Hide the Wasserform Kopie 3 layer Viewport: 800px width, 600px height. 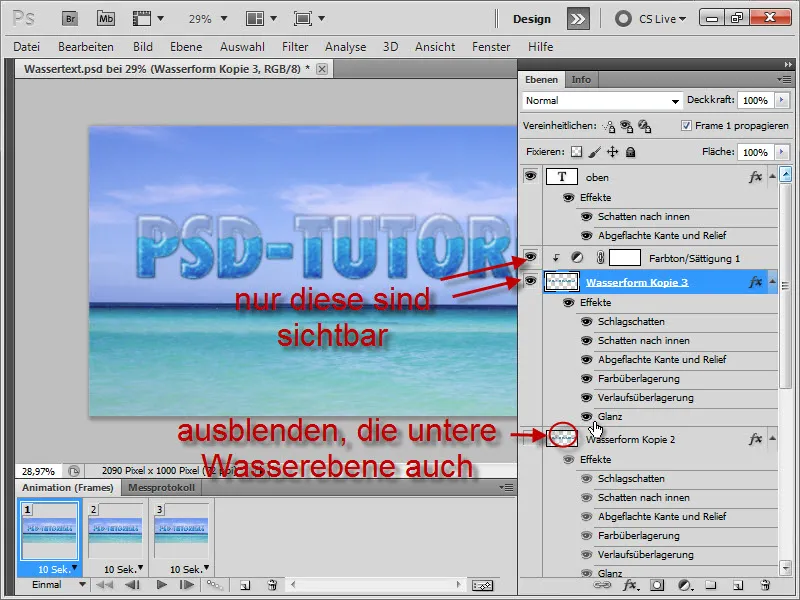[531, 281]
